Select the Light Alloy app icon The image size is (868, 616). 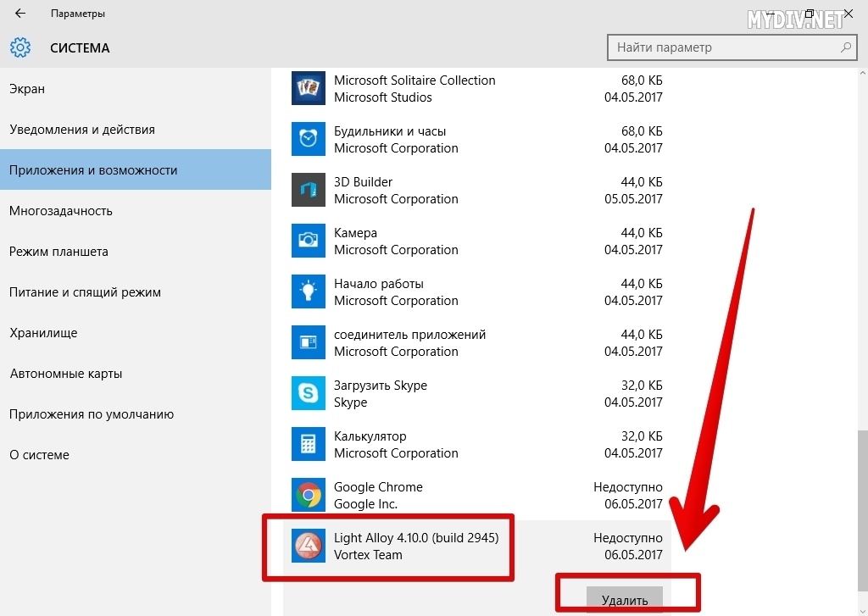click(308, 546)
